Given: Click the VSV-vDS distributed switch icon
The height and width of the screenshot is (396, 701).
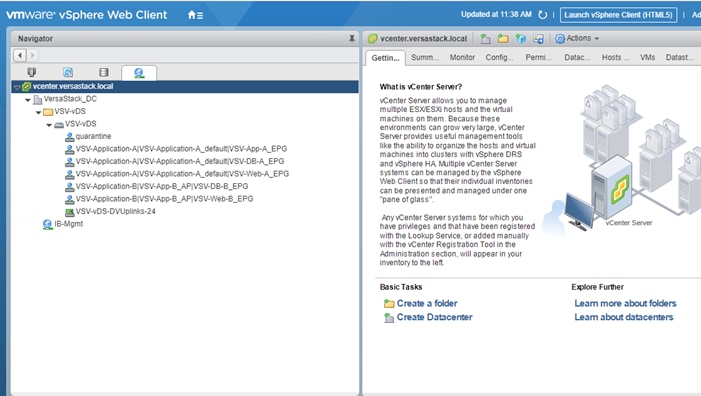Looking at the screenshot, I should point(59,124).
